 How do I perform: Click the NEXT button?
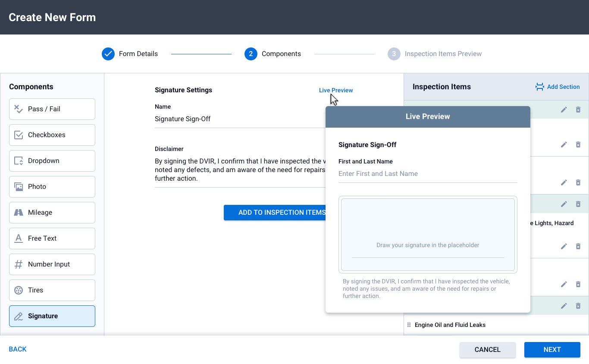pos(552,350)
